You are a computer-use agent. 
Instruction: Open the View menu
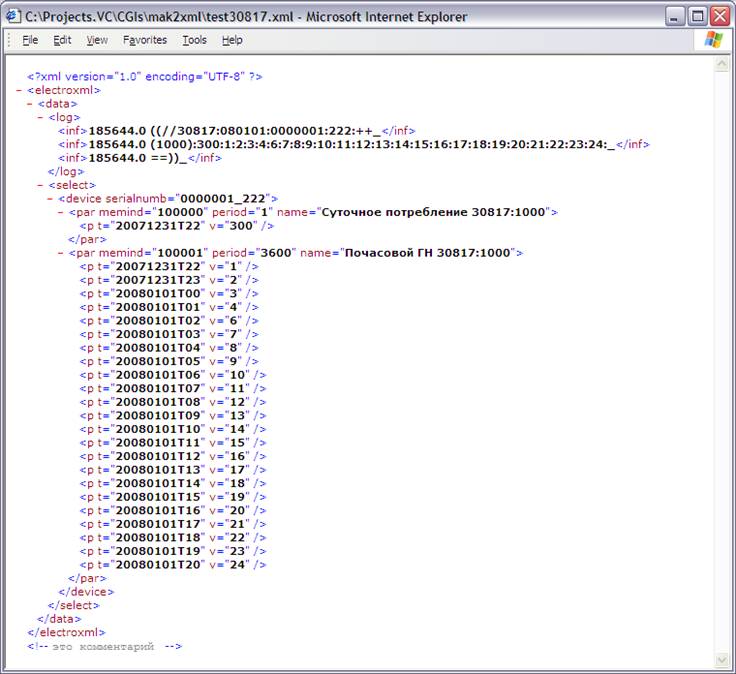(x=97, y=40)
